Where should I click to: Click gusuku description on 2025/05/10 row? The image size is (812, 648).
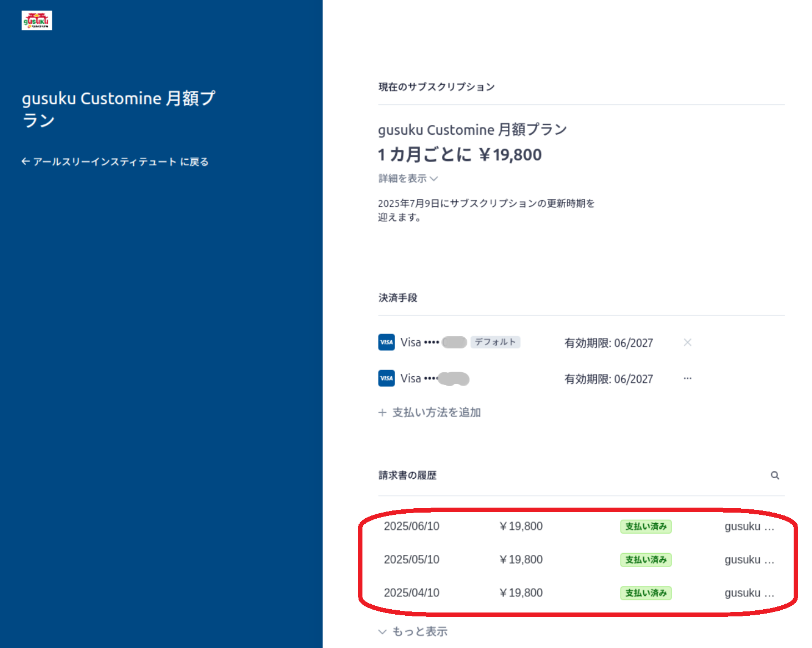click(x=749, y=560)
